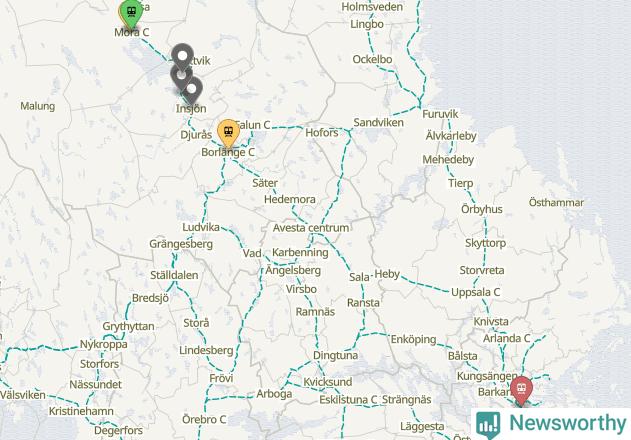This screenshot has height=440, width=631.
Task: Select the Eskilstuna C label
Action: click(x=348, y=400)
